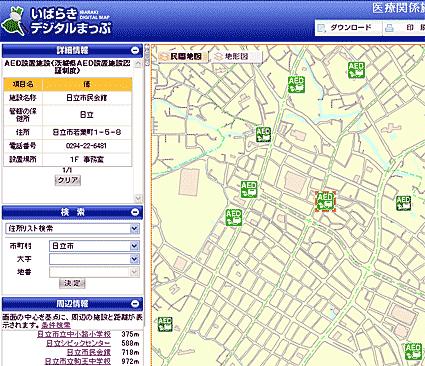Collapse the 詳細情報 panel with minus icon
This screenshot has height=366, width=425.
coord(135,51)
